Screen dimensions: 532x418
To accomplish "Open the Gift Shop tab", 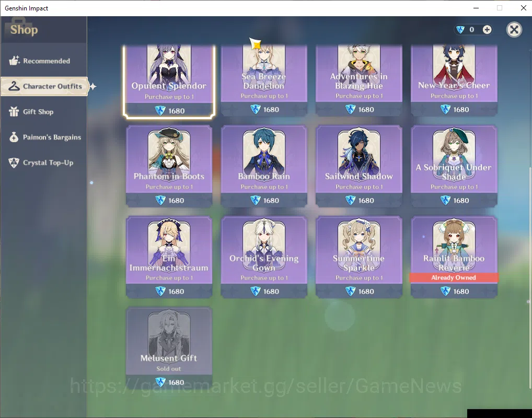I will tap(44, 112).
